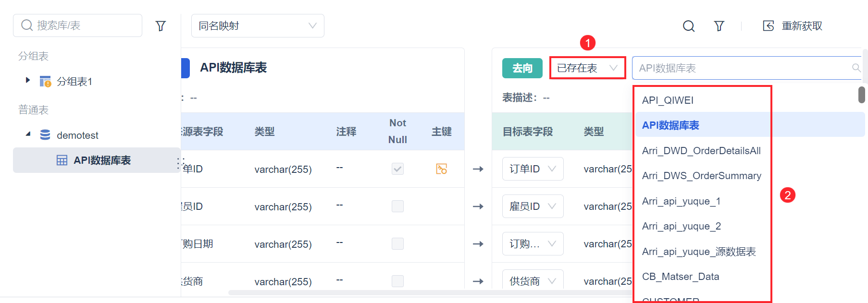Select Arri_DWD_OrderDetailsAll from the list
Image resolution: width=868 pixels, height=303 pixels.
(x=701, y=151)
